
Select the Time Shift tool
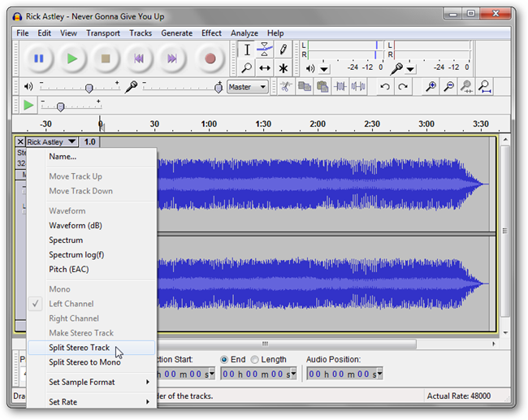coord(265,68)
